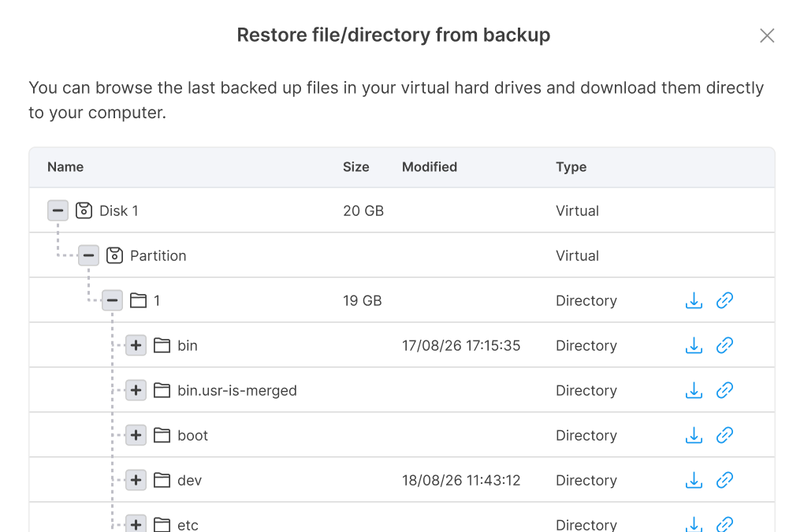
Task: Download the bin directory
Action: 694,345
